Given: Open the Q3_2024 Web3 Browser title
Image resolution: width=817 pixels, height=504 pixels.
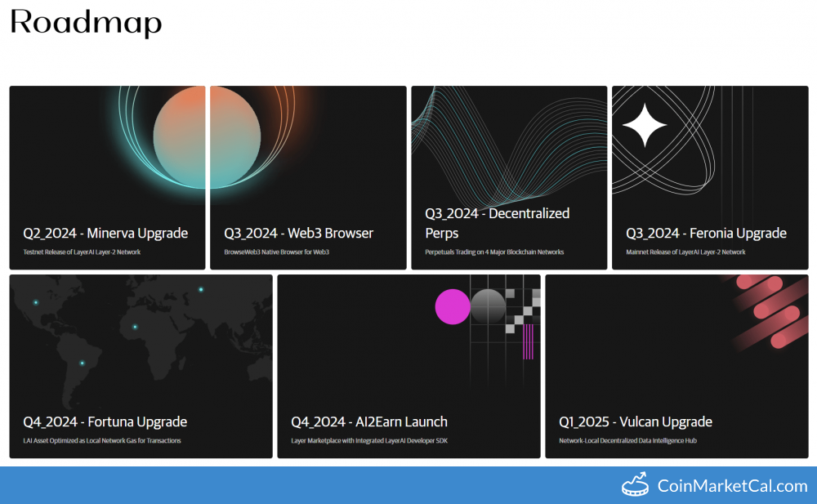Looking at the screenshot, I should (x=299, y=233).
